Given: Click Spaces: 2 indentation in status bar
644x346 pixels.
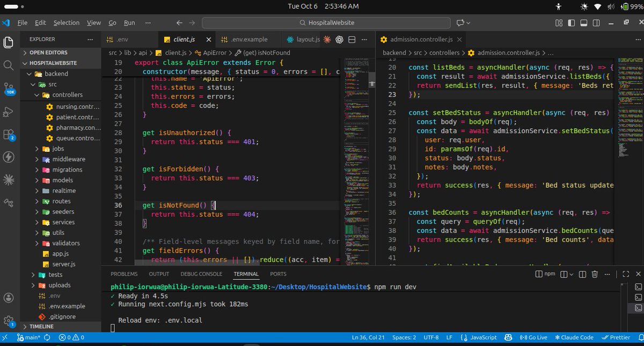Looking at the screenshot, I should click(404, 337).
